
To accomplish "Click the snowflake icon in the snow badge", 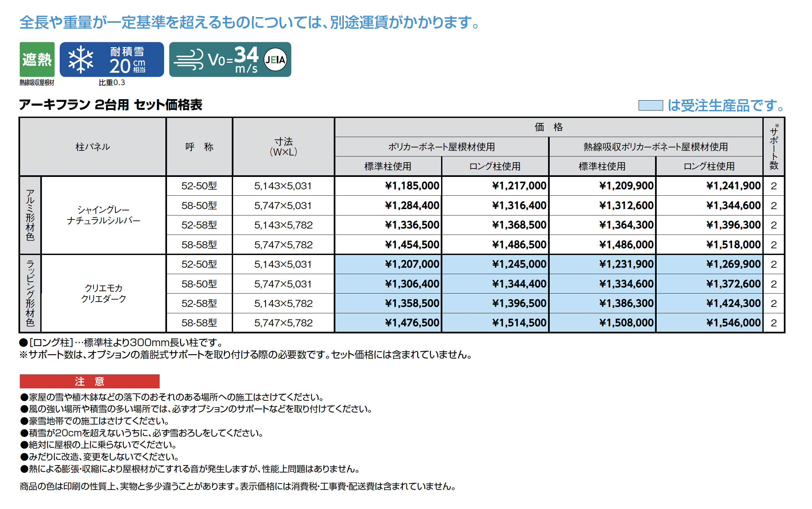I will [x=80, y=60].
